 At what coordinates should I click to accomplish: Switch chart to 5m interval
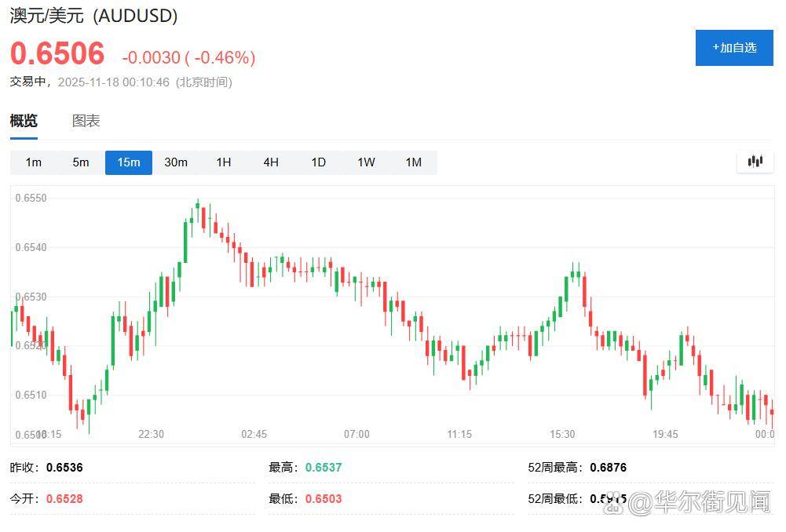coord(81,162)
